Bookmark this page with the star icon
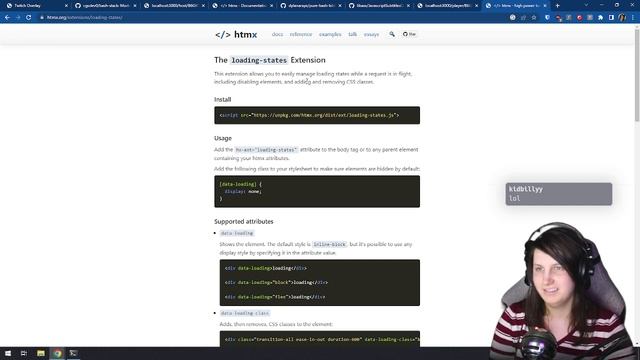Screen dimensions: 640x360 (x=534, y=18)
